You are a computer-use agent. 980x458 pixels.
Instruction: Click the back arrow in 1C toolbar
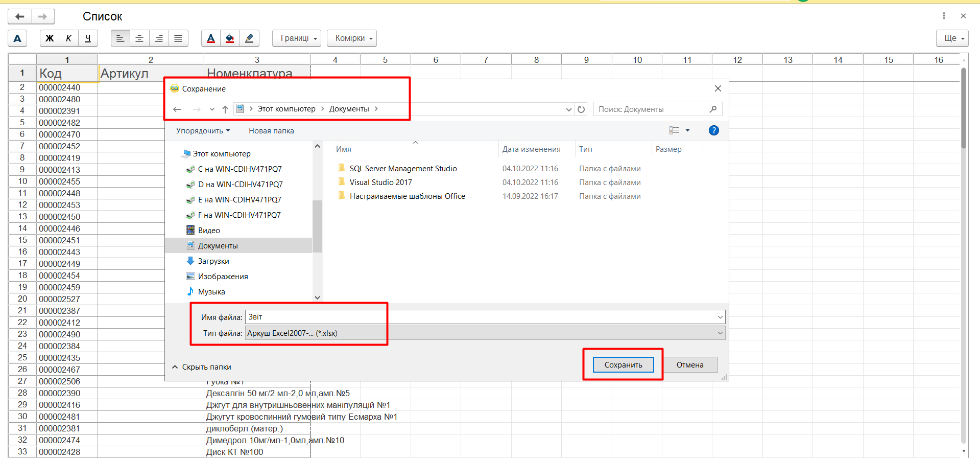[20, 16]
